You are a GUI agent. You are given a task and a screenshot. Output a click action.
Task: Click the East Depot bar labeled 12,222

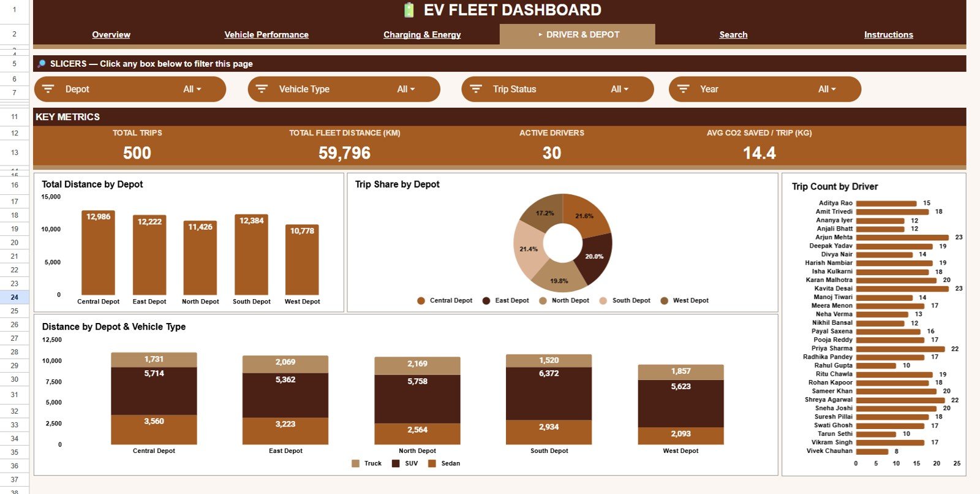(149, 255)
